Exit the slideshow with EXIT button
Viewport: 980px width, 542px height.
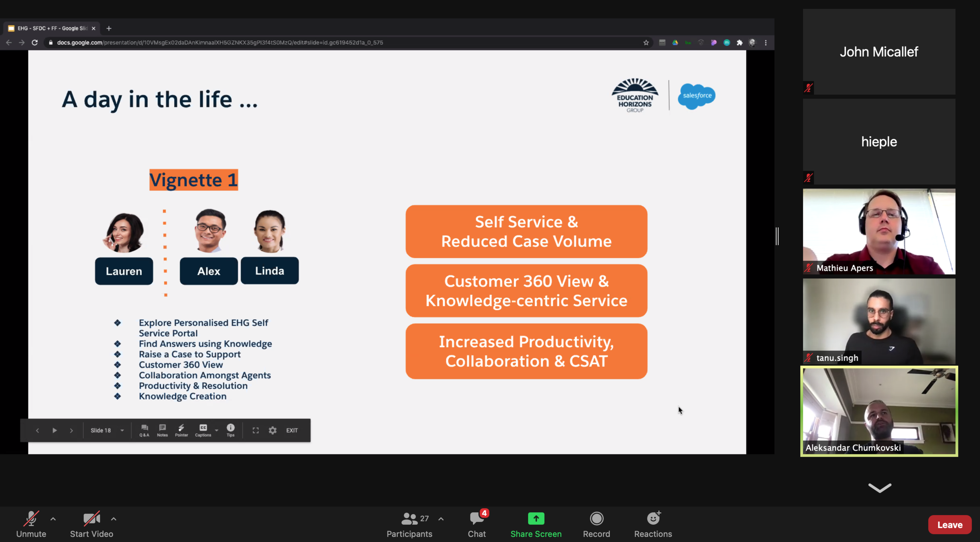pos(292,430)
